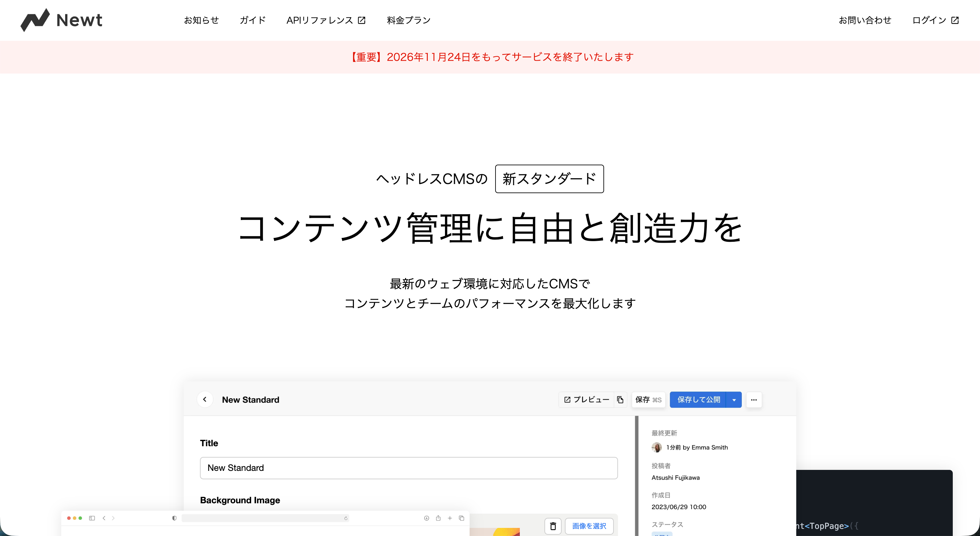This screenshot has height=536, width=980.
Task: Click the ログイン link
Action: (x=929, y=20)
